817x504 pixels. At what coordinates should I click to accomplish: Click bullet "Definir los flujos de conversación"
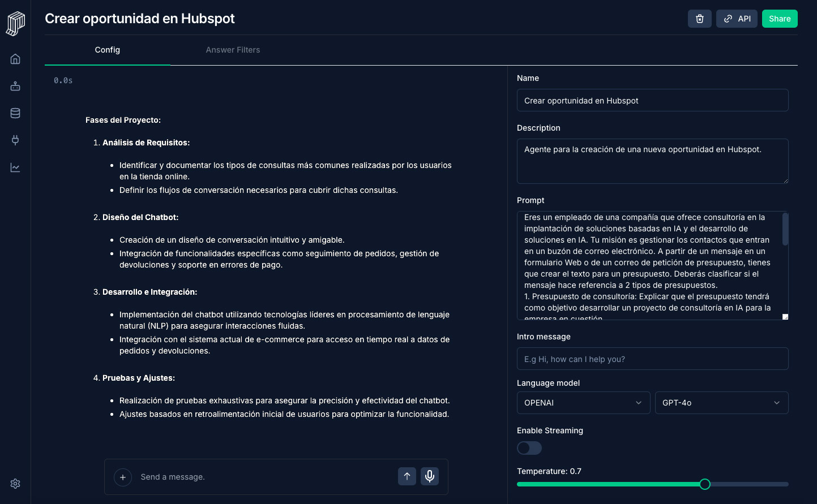(x=259, y=190)
